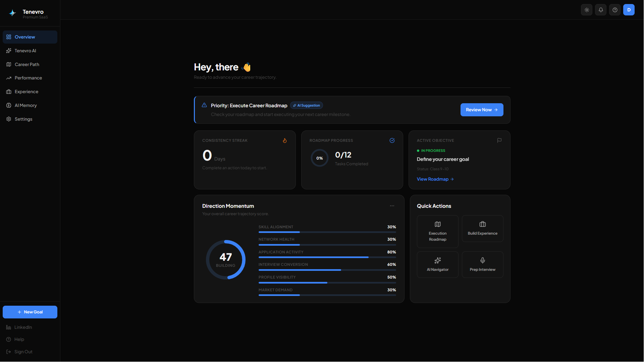Open the Experience sidebar item
The height and width of the screenshot is (362, 644).
coord(30,92)
